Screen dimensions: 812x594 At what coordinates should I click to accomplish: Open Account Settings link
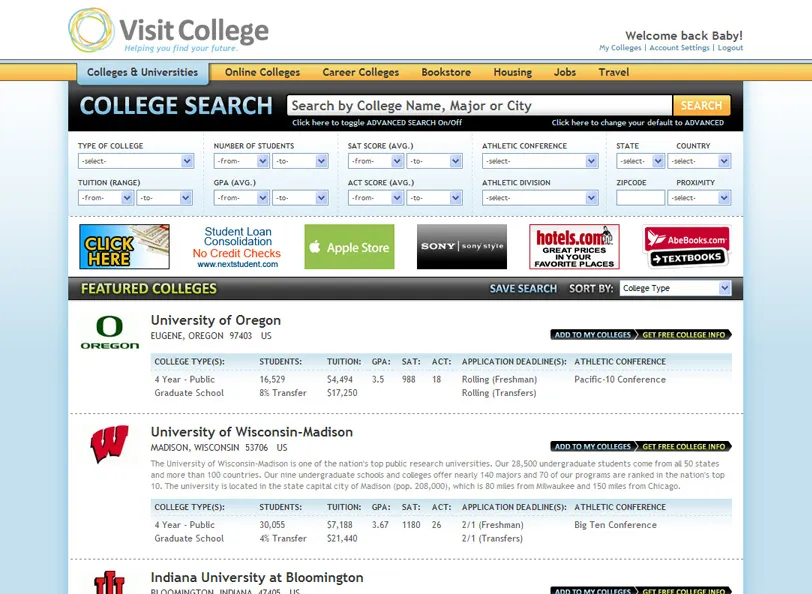pyautogui.click(x=679, y=48)
